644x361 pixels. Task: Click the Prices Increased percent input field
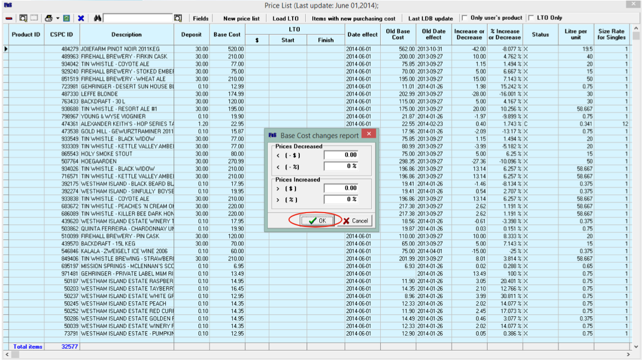(340, 199)
